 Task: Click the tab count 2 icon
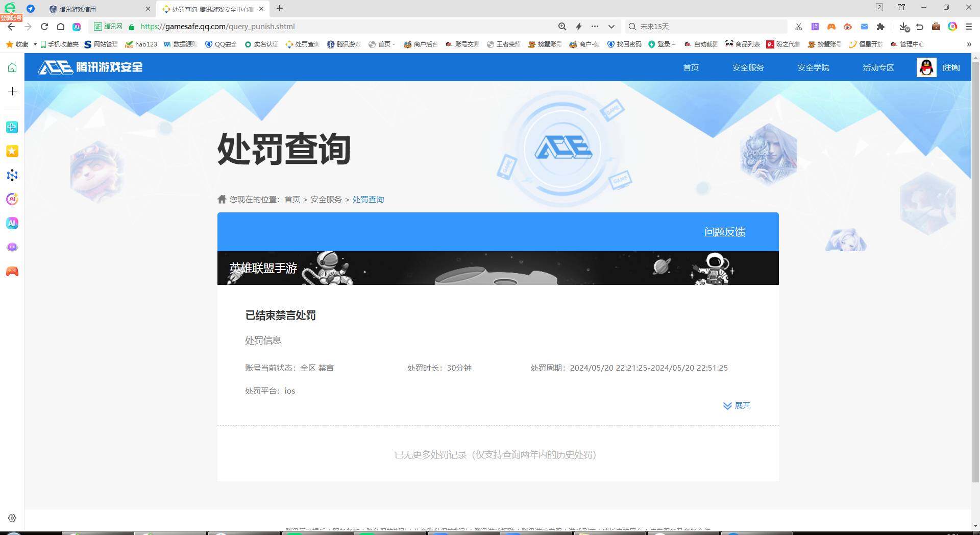click(x=879, y=7)
